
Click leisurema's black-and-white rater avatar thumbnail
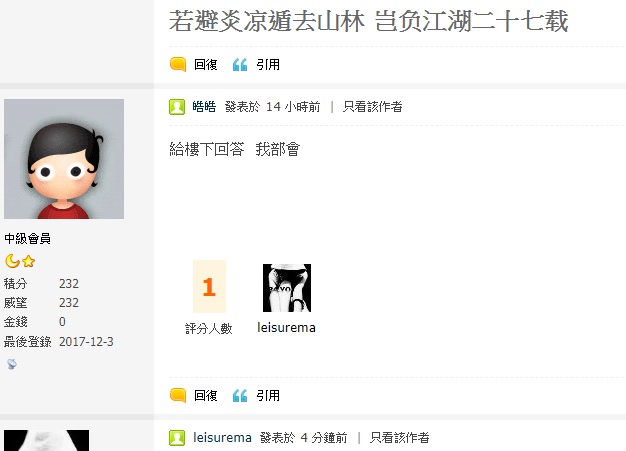287,288
